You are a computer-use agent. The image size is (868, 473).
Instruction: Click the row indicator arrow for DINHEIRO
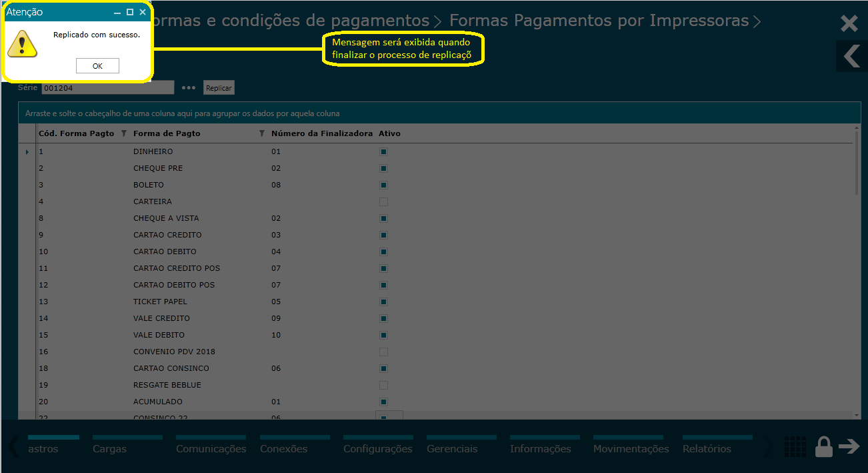click(27, 151)
